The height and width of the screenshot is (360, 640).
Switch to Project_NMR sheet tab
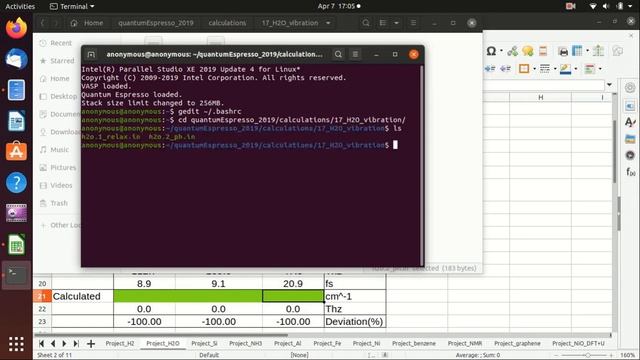[464, 343]
